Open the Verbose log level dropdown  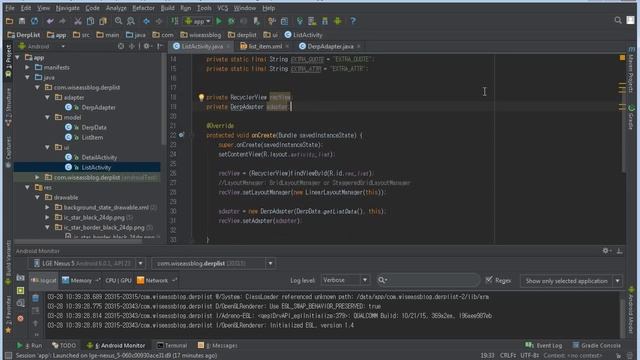(345, 280)
